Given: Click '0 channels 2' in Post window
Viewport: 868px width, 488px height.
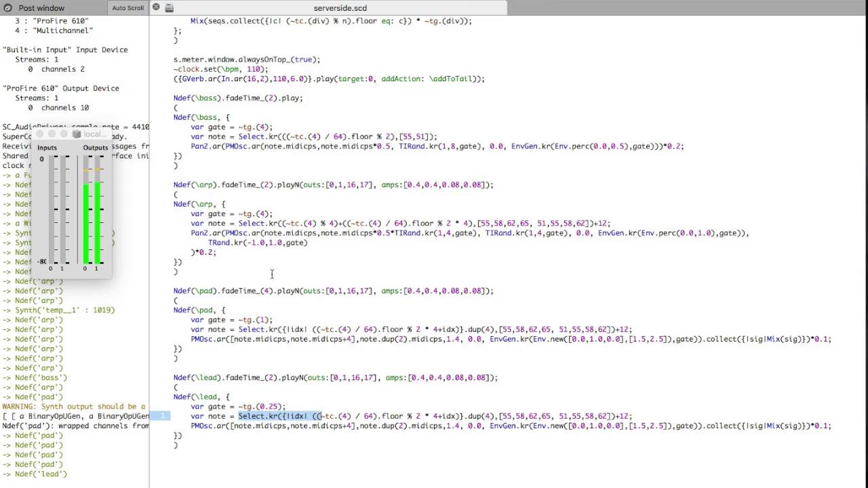Looking at the screenshot, I should click(x=56, y=69).
